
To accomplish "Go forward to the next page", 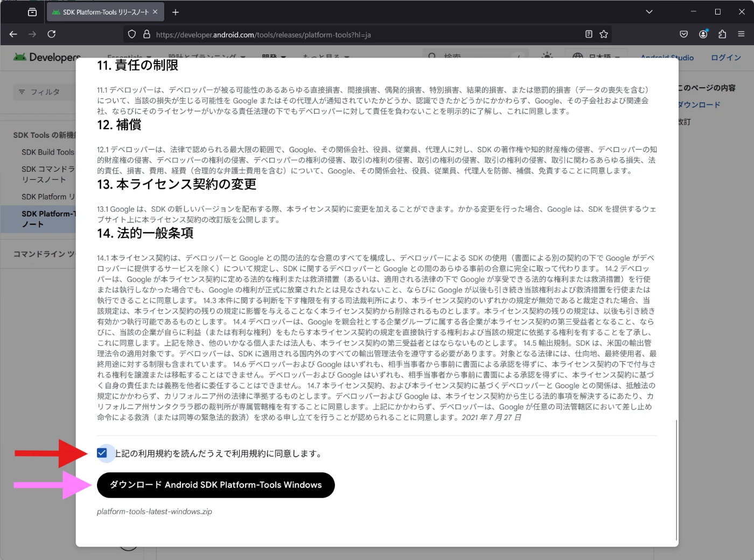I will point(32,34).
